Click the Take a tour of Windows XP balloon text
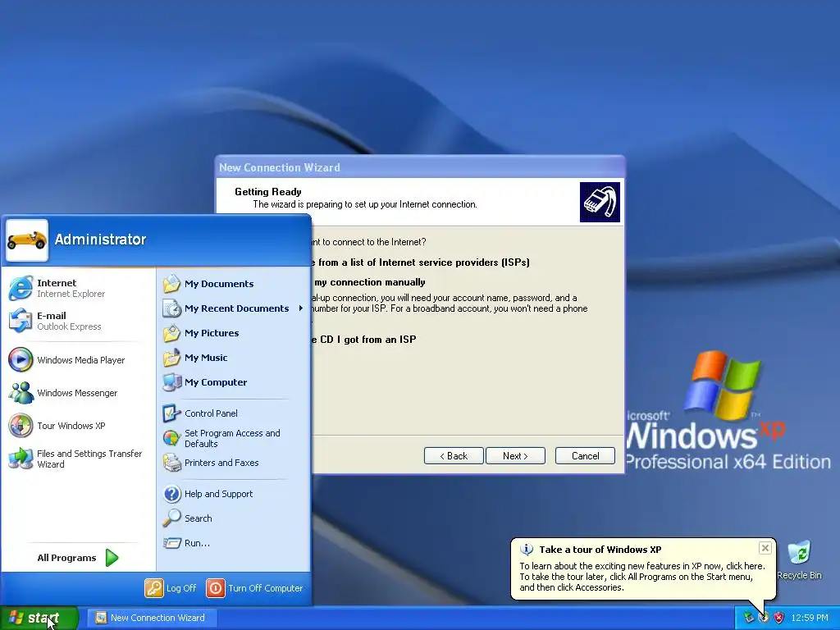This screenshot has height=630, width=840. click(x=600, y=550)
